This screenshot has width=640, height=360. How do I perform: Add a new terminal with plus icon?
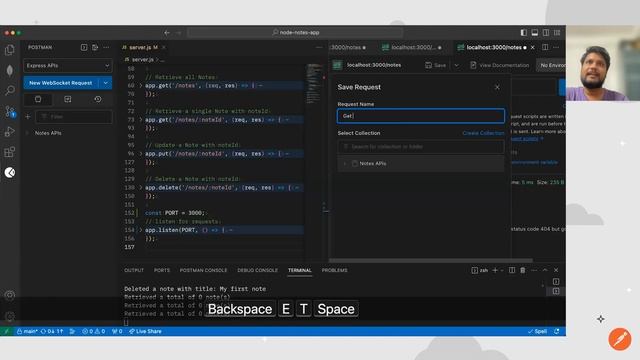pos(495,270)
